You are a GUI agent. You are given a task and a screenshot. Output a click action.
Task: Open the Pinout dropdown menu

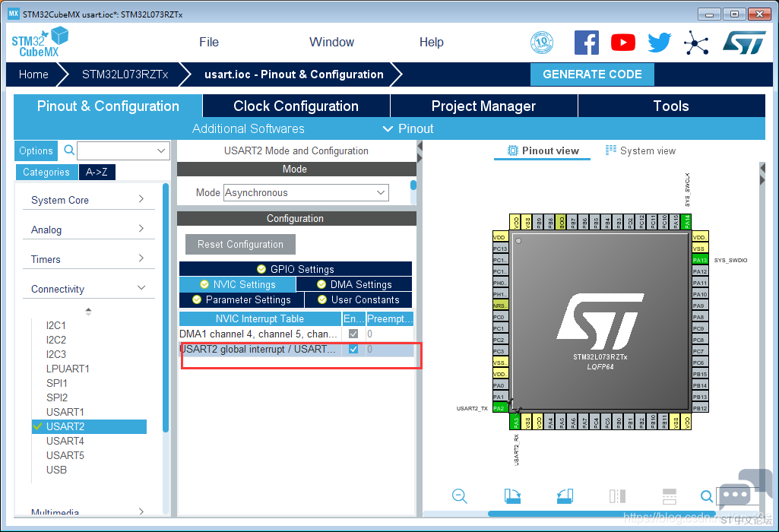(408, 128)
